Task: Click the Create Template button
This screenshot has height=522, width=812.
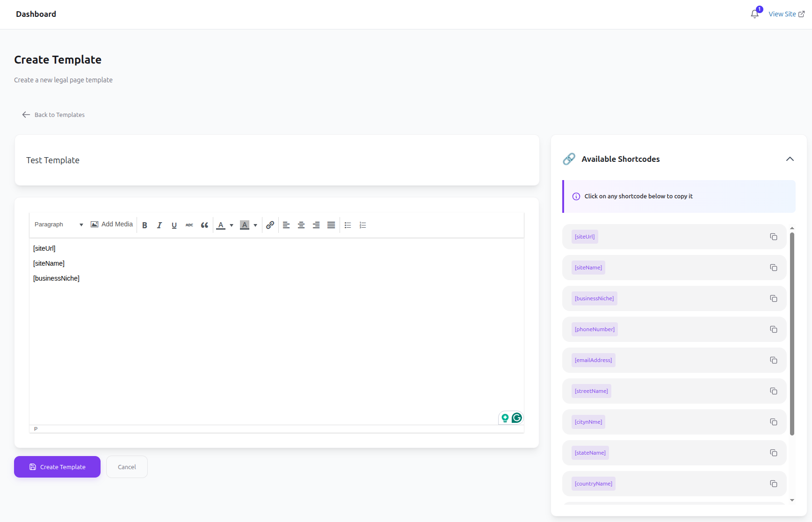Action: [x=57, y=467]
